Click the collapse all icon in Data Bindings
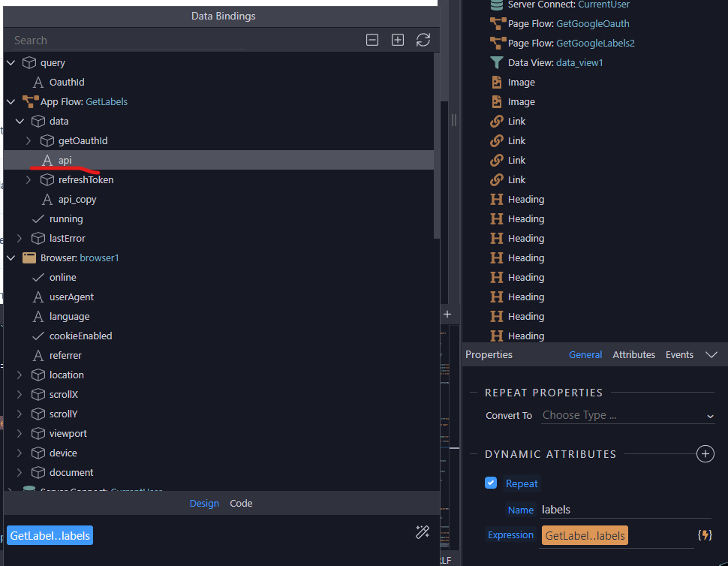 point(372,41)
